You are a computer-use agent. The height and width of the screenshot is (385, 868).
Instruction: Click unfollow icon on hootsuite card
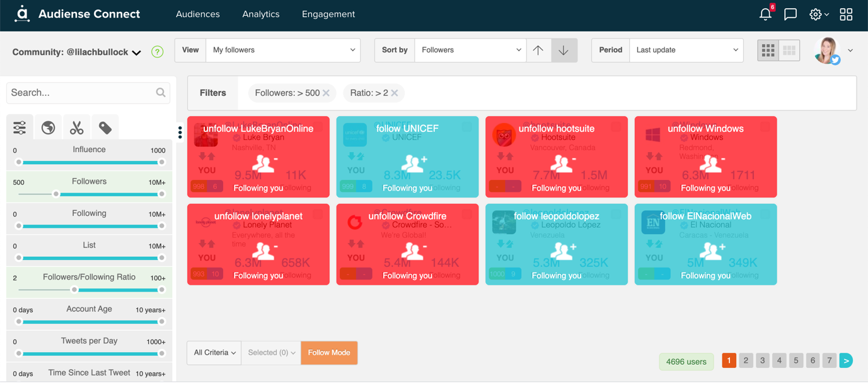[562, 163]
